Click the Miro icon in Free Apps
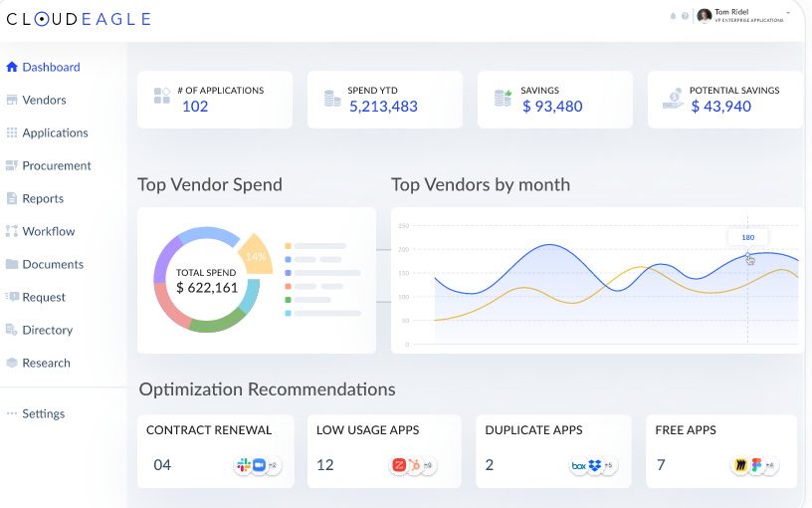Image resolution: width=812 pixels, height=508 pixels. click(741, 465)
